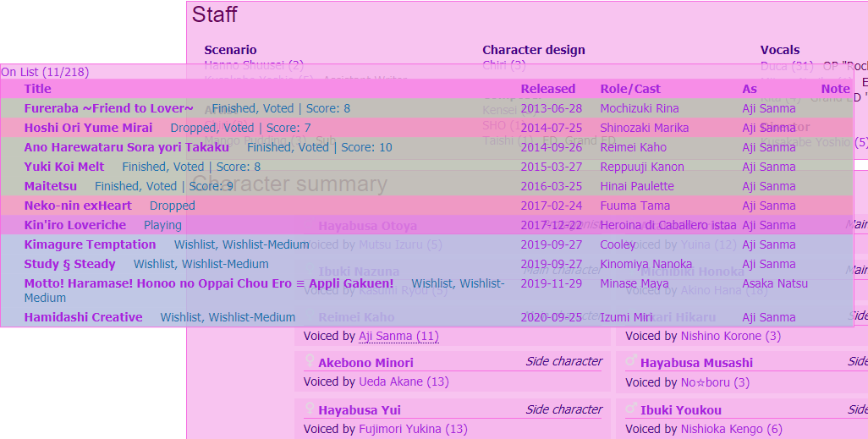Open Aji Sanma (11) voice actor link
Screen dimensions: 868x439
coord(398,336)
